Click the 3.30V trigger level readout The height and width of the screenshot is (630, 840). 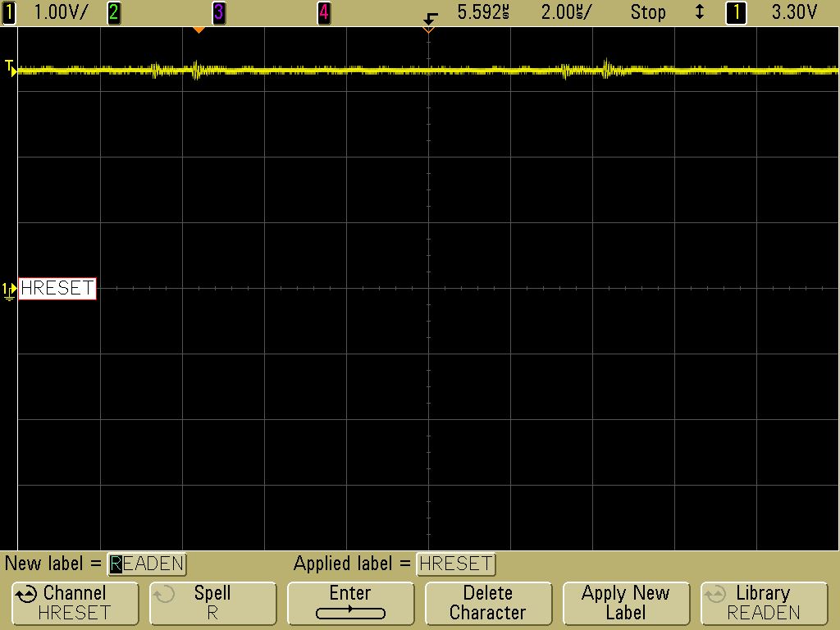point(794,12)
